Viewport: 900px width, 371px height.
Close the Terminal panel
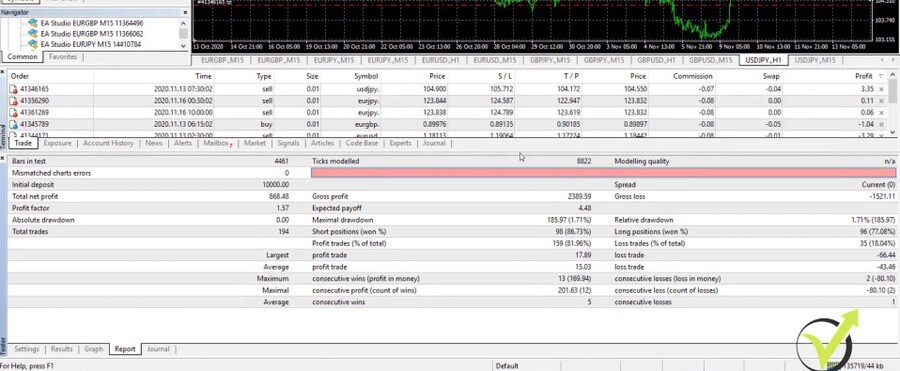point(3,72)
